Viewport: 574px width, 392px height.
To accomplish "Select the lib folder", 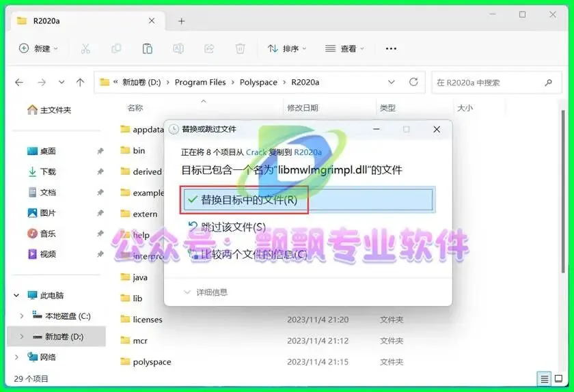I will point(131,298).
